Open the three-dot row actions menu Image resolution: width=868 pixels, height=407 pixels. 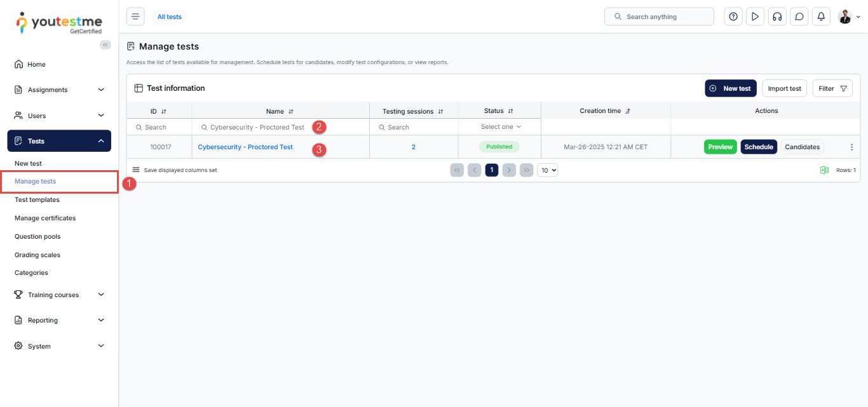pos(851,147)
